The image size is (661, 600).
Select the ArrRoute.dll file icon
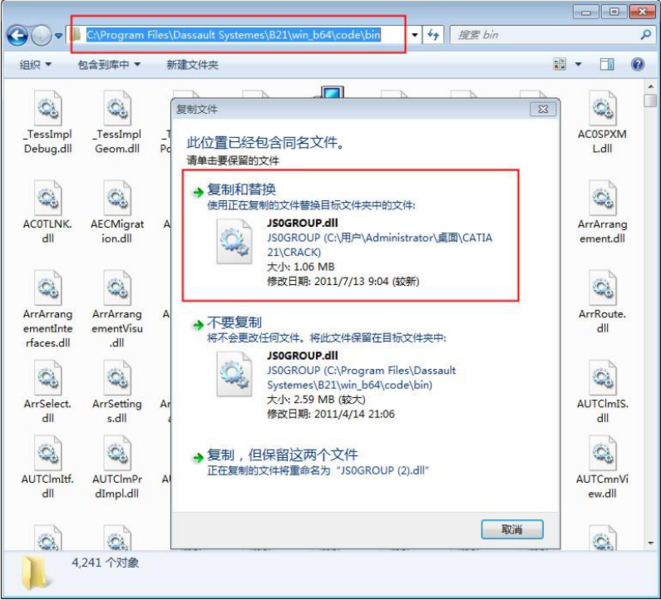pos(603,287)
